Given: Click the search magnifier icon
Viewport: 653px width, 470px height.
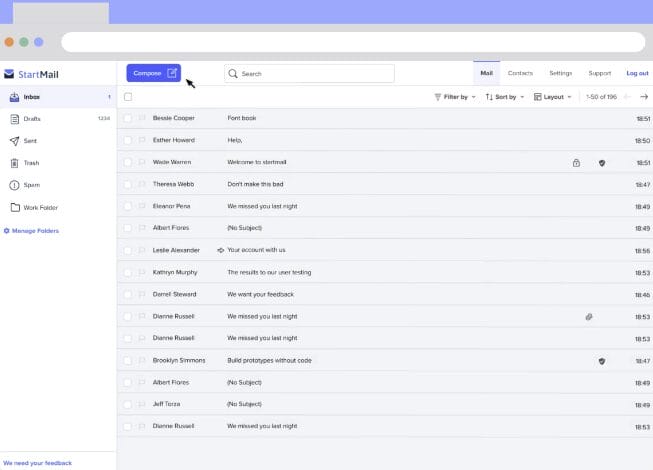Looking at the screenshot, I should point(233,74).
